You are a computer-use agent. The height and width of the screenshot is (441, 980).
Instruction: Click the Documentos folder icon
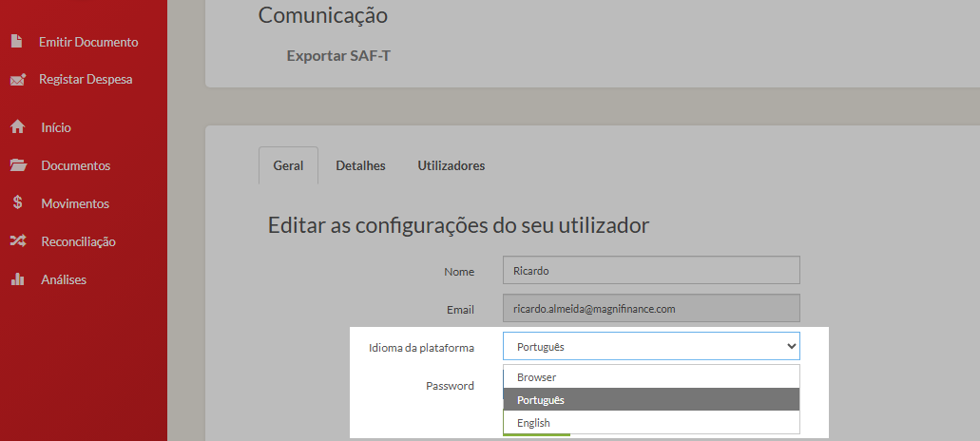coord(17,165)
